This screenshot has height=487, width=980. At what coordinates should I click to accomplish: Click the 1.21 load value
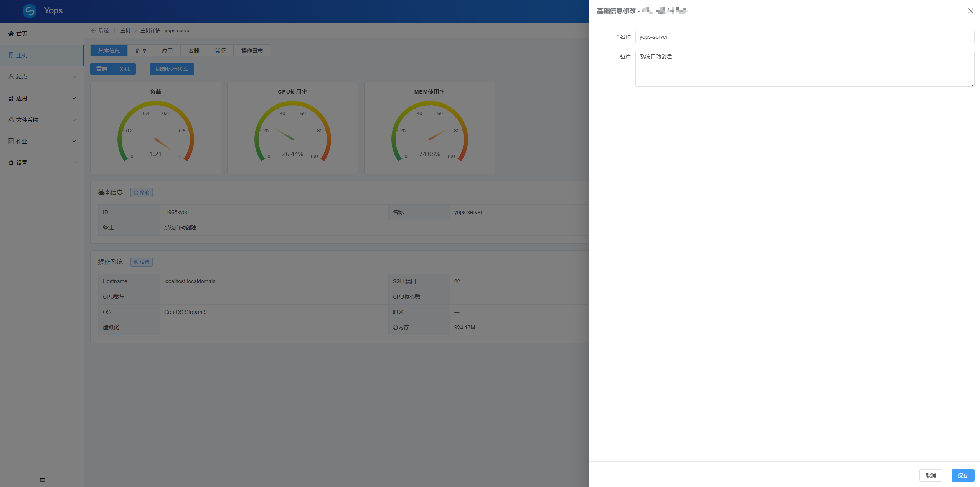point(156,154)
